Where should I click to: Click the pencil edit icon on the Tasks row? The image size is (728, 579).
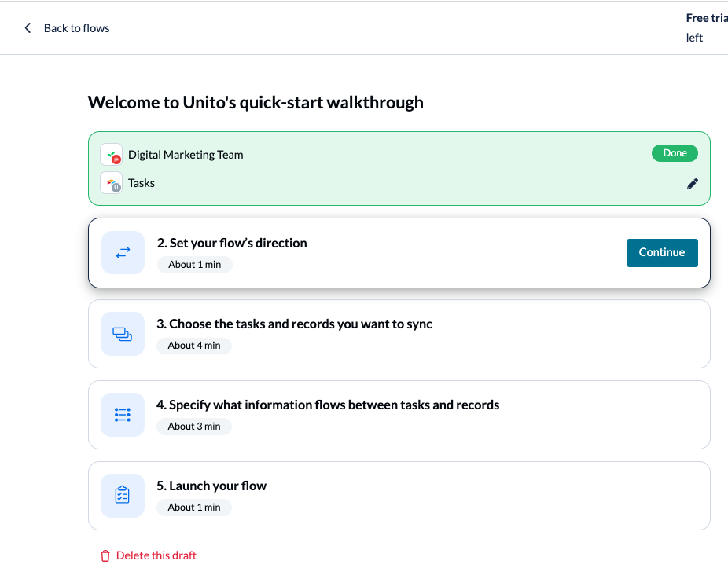(693, 183)
